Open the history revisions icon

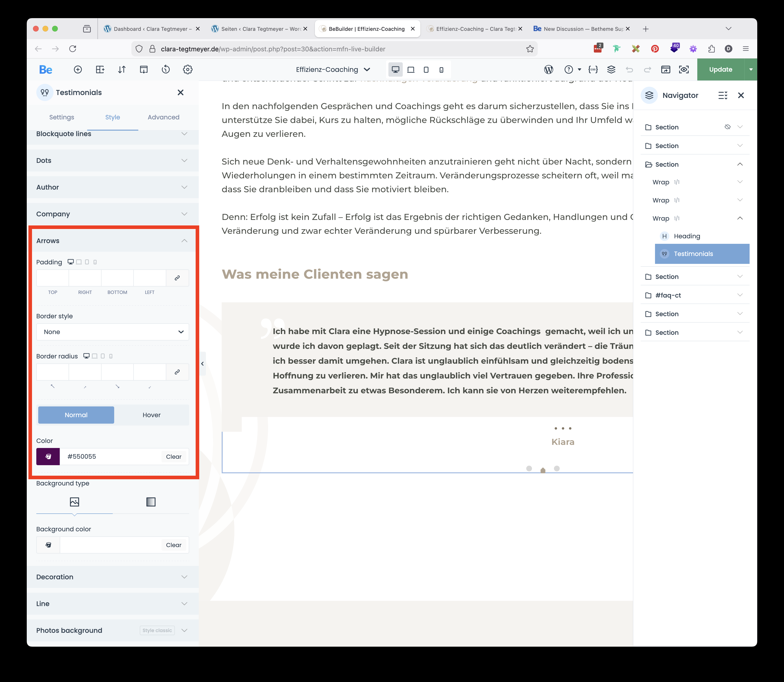pyautogui.click(x=166, y=70)
